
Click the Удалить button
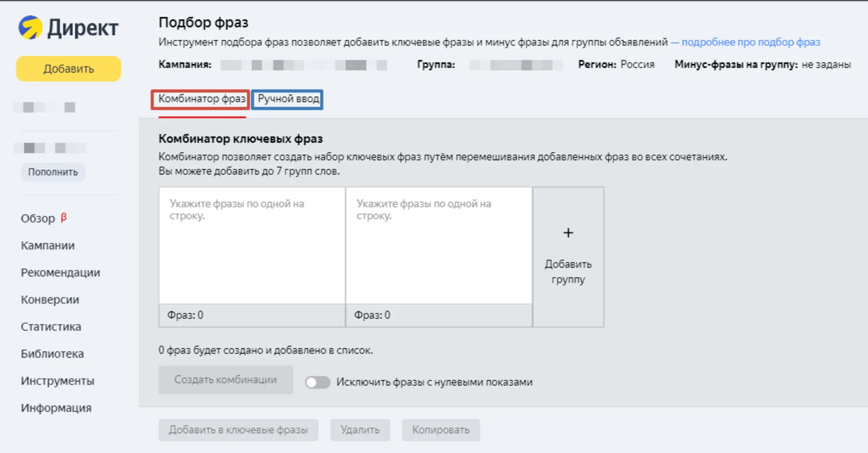pos(360,430)
